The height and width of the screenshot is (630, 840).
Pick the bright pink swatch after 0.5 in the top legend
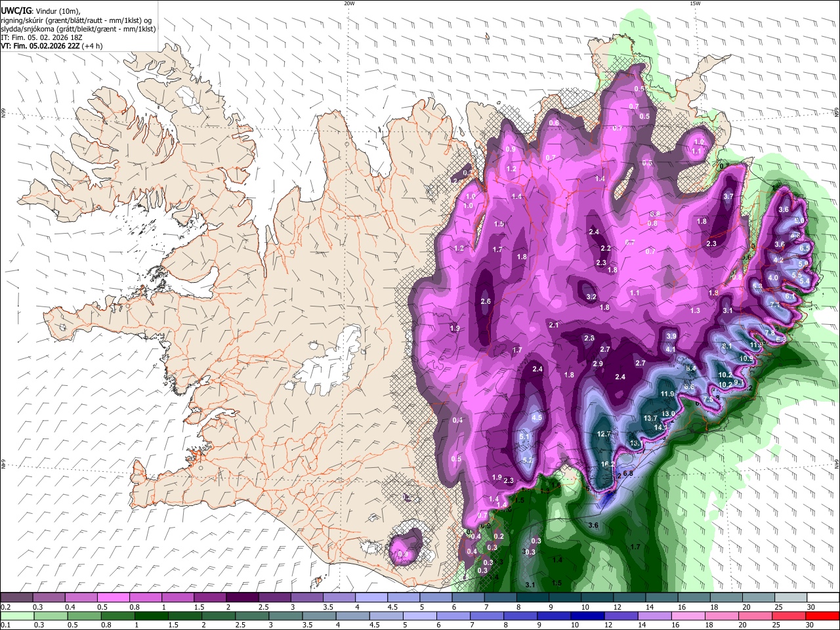[114, 598]
